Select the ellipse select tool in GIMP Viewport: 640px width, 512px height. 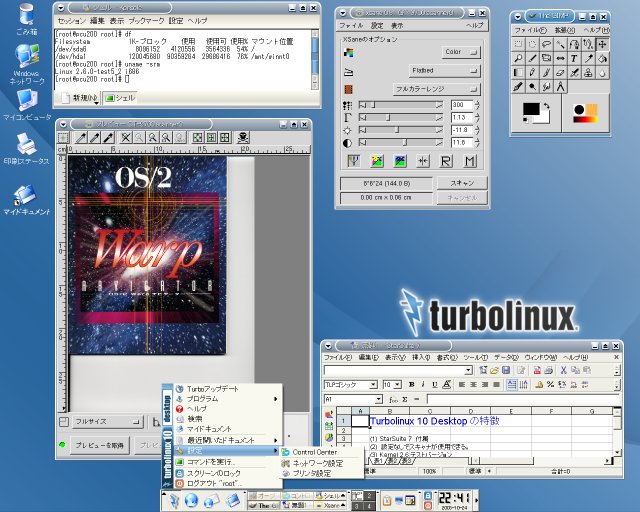pos(532,44)
